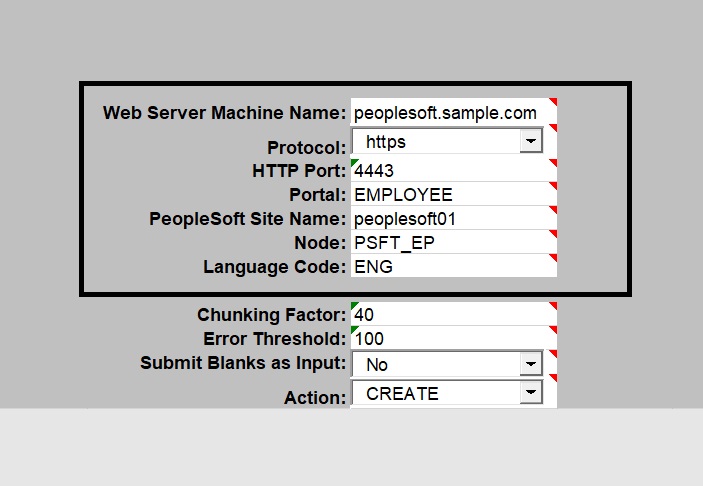Viewport: 703px width, 486px height.
Task: Click the Error Threshold field showing 100
Action: 454,338
